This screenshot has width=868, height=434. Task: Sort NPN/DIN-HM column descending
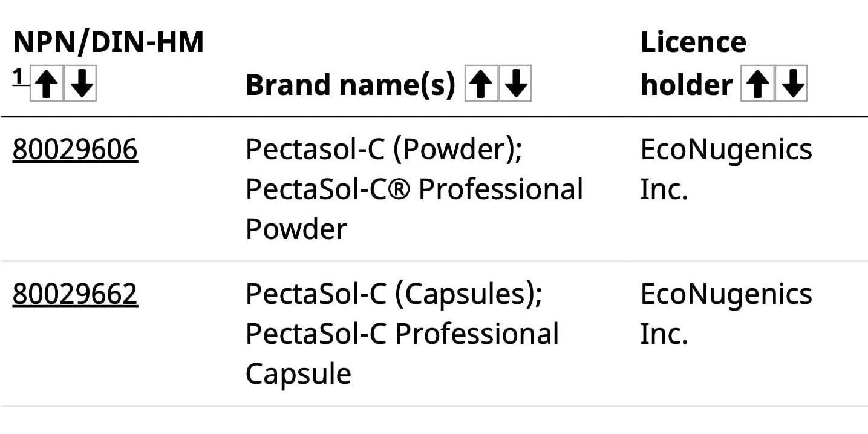(x=82, y=84)
